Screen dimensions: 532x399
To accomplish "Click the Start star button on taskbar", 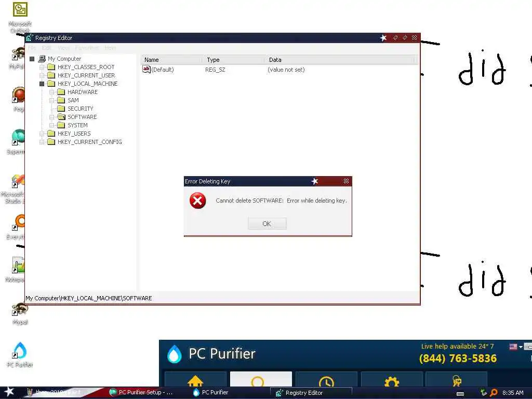I will point(9,392).
